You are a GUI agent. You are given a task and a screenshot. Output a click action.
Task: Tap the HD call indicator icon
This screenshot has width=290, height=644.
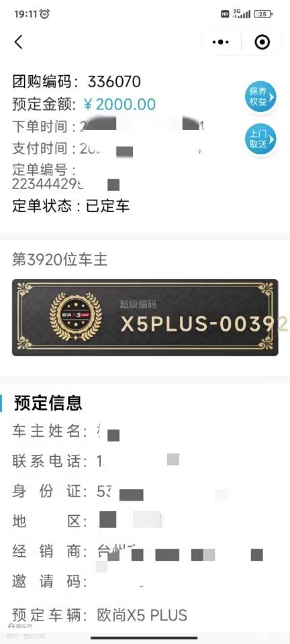[x=225, y=14]
